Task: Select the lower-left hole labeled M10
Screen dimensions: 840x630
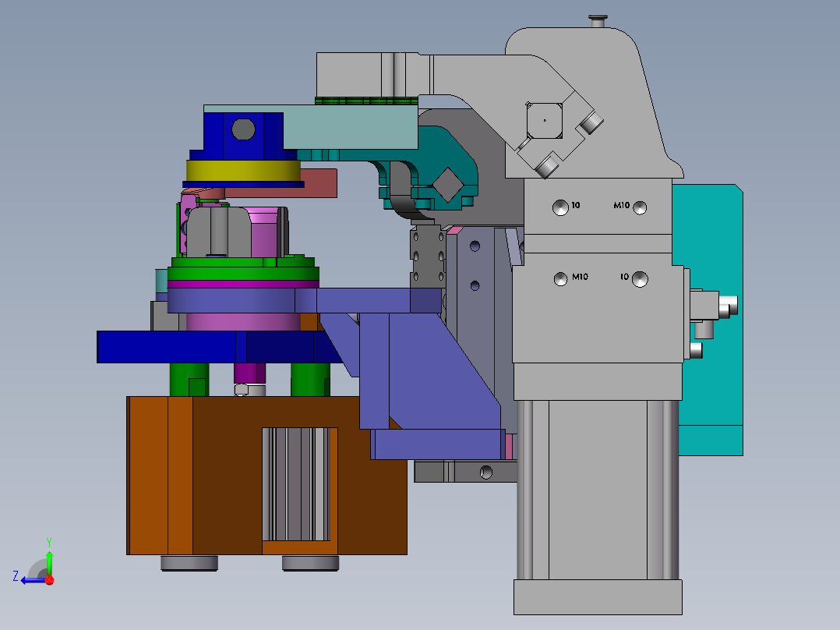Action: tap(560, 279)
